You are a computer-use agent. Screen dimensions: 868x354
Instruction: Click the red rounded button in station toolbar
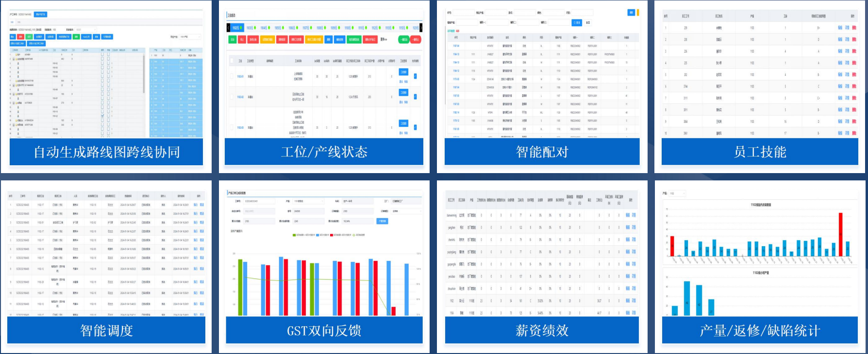[415, 39]
